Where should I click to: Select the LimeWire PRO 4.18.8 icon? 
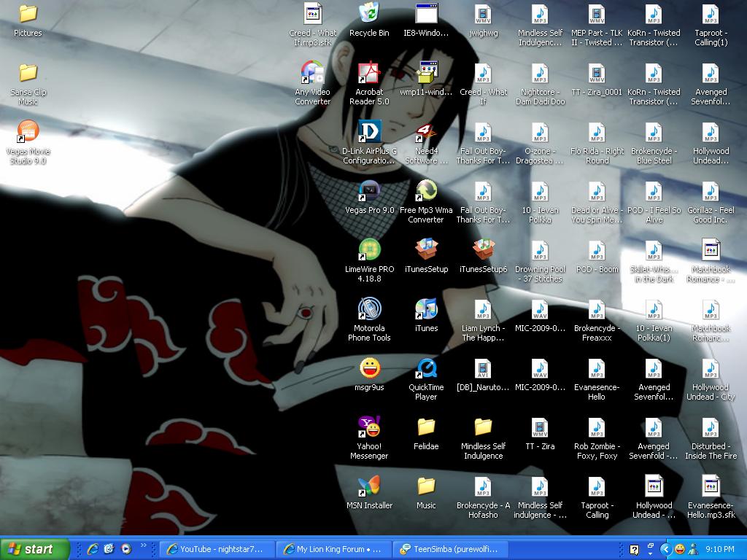[369, 251]
